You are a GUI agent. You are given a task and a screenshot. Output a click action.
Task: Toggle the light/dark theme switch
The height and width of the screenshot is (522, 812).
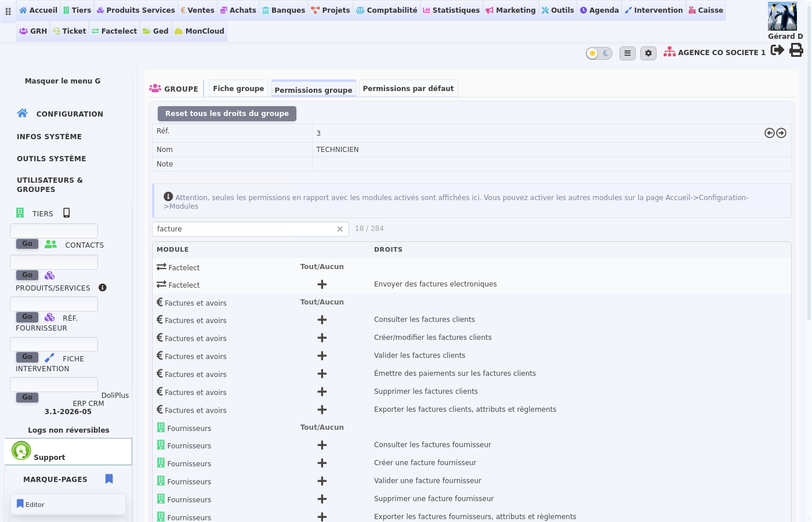pos(599,53)
